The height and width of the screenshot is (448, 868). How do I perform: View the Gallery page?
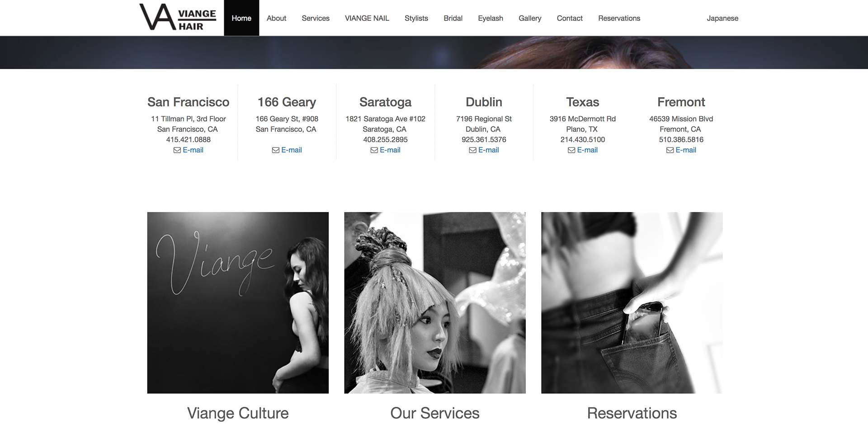530,18
